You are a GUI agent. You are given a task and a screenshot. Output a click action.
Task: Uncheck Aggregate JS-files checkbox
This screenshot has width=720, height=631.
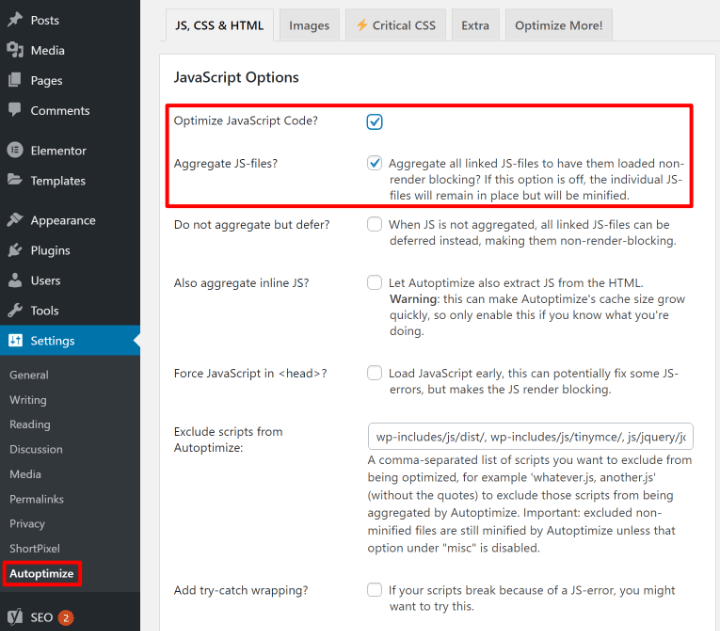[374, 163]
